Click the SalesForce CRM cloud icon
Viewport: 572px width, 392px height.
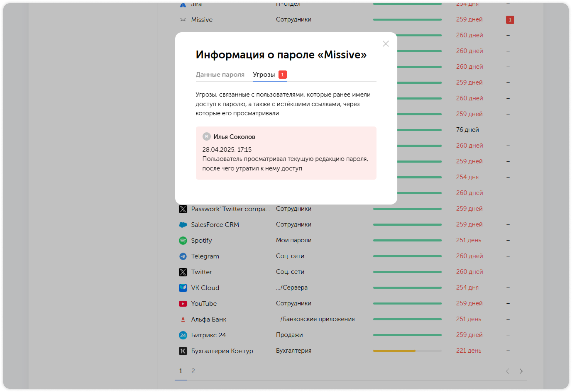tap(183, 225)
